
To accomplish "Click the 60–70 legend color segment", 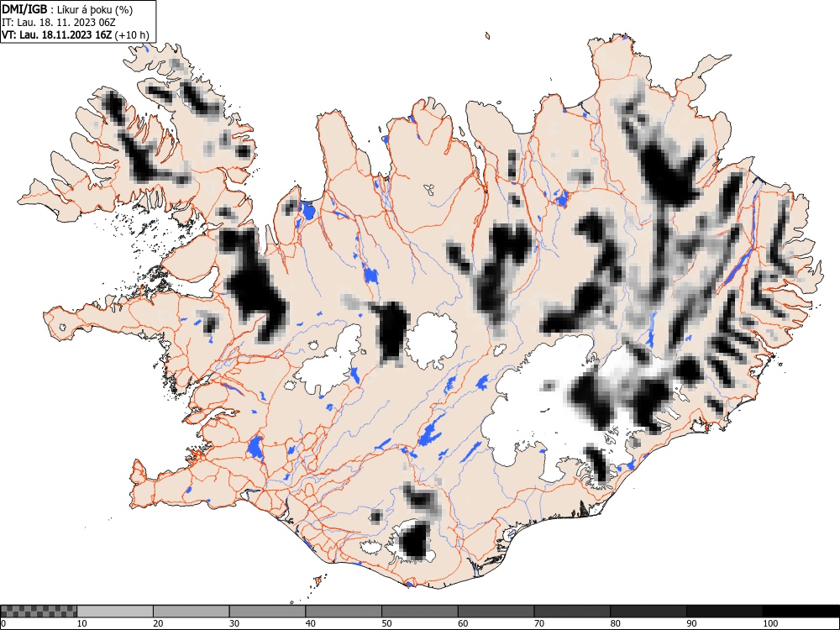I will [496, 612].
